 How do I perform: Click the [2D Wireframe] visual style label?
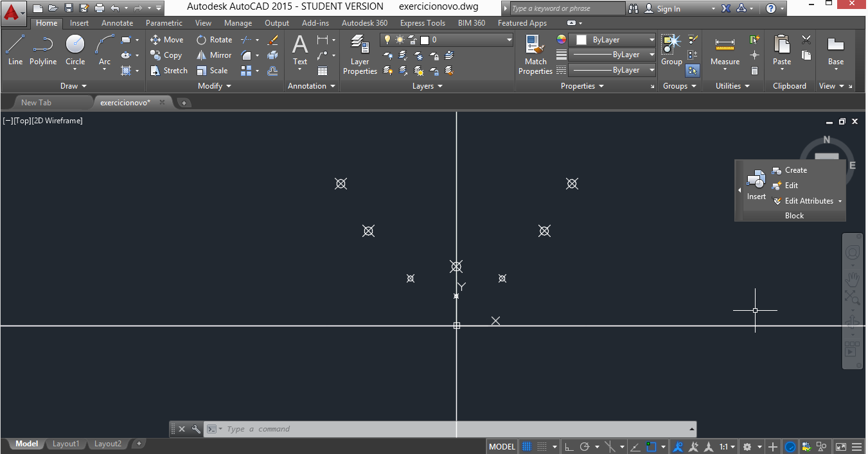click(57, 121)
